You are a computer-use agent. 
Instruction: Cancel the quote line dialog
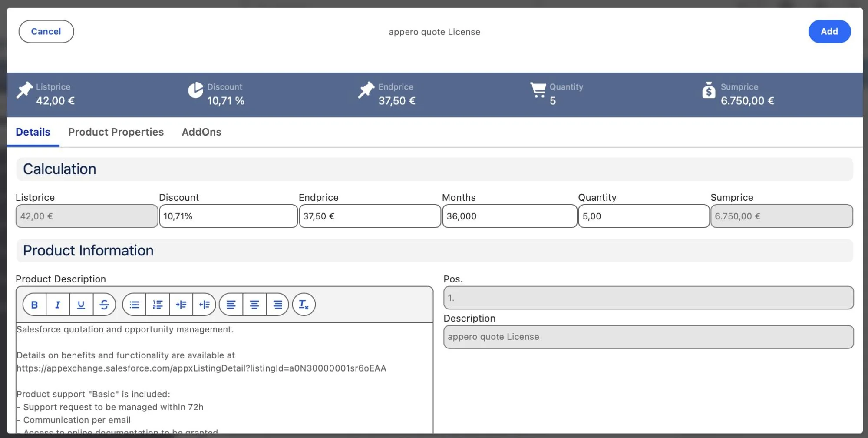pos(46,31)
